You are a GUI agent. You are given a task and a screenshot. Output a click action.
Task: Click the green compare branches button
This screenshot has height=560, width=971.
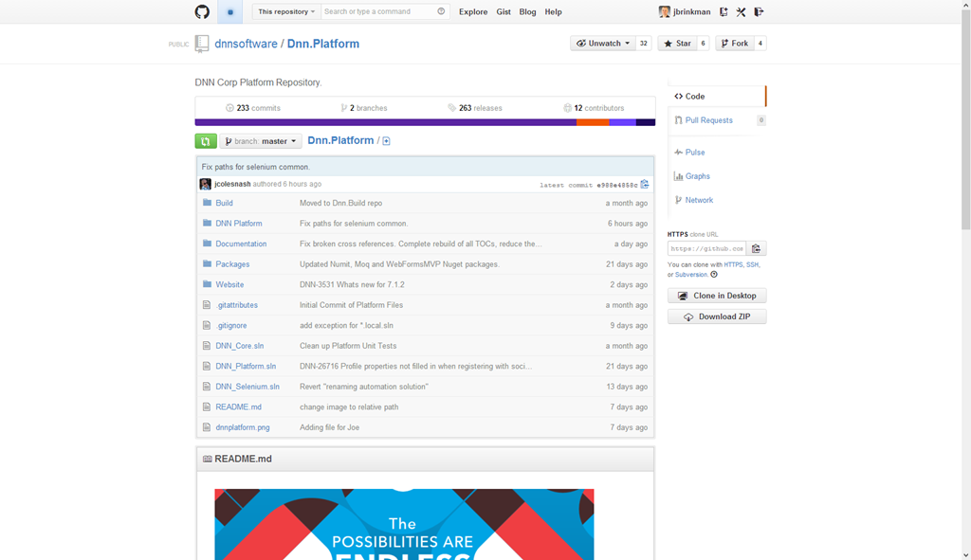coord(206,141)
